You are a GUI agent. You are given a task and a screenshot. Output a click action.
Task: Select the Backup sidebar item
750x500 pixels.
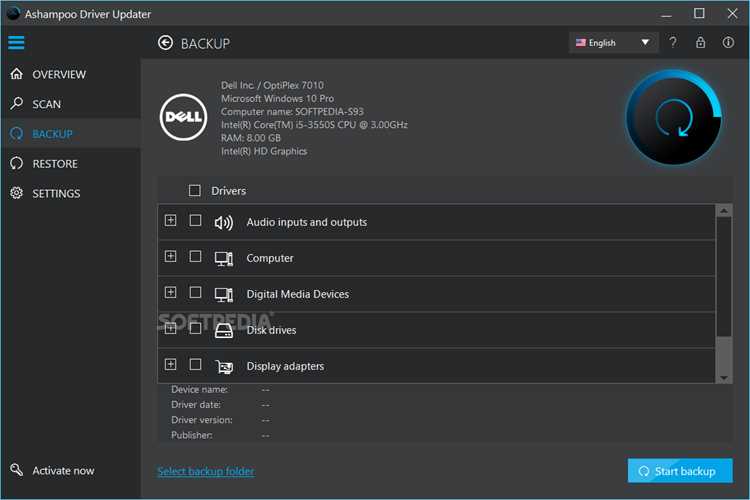(71, 133)
